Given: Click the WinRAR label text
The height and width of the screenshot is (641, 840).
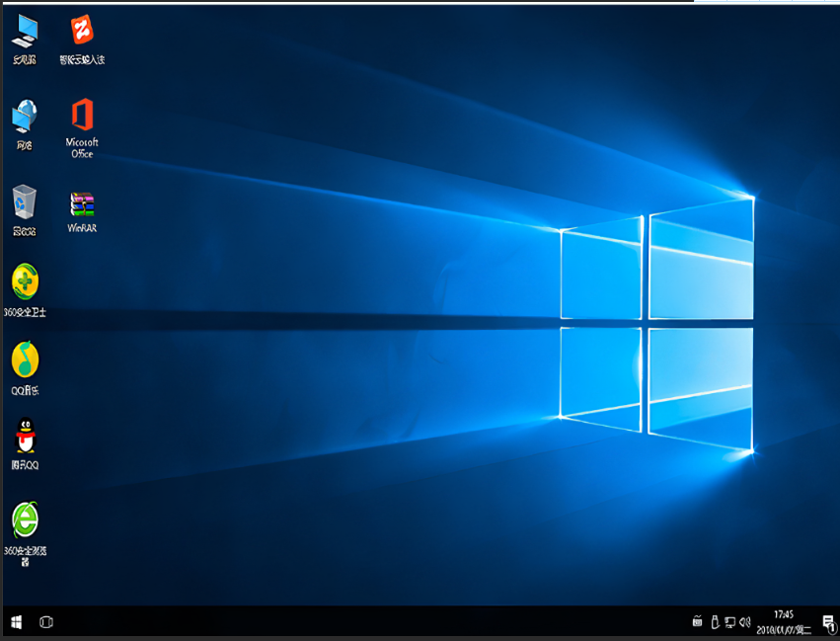Looking at the screenshot, I should click(x=82, y=228).
